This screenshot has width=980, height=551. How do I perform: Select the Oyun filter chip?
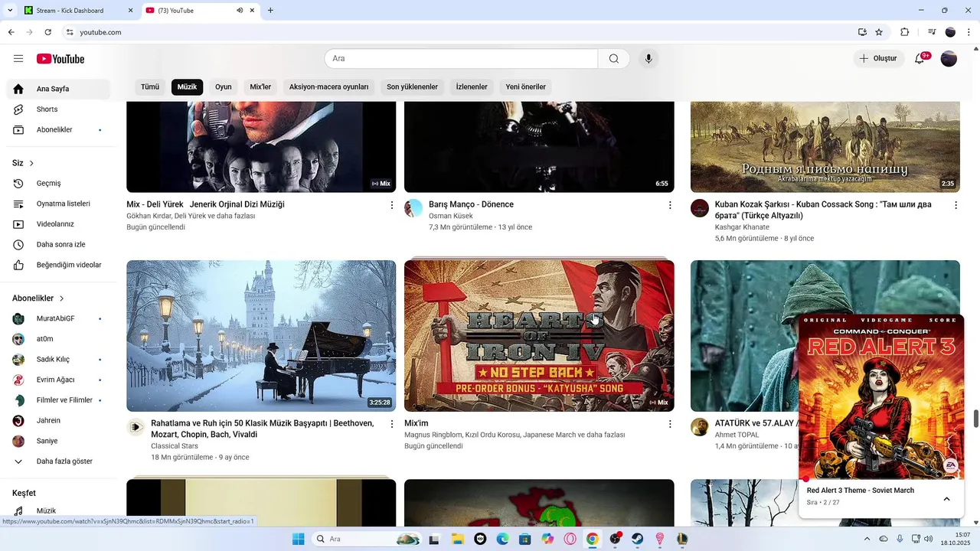point(224,87)
